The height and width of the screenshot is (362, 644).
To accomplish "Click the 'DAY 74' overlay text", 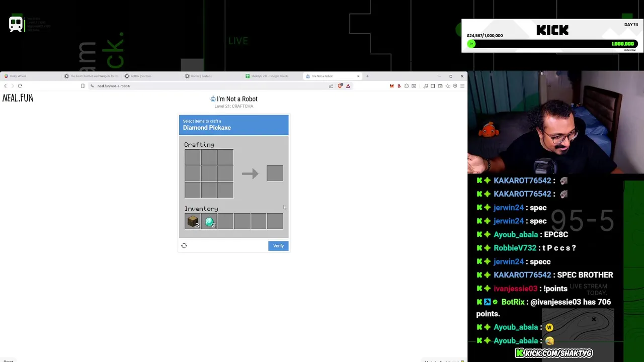I will click(x=631, y=25).
